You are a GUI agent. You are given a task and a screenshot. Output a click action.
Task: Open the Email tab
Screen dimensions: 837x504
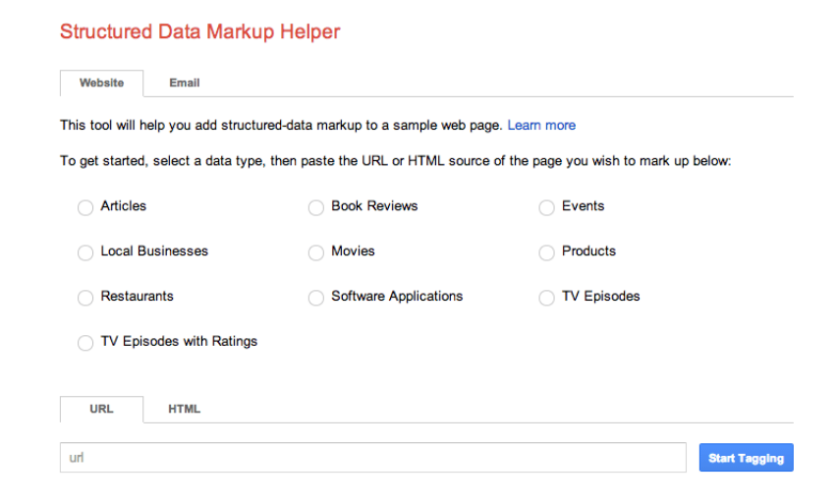click(x=185, y=84)
